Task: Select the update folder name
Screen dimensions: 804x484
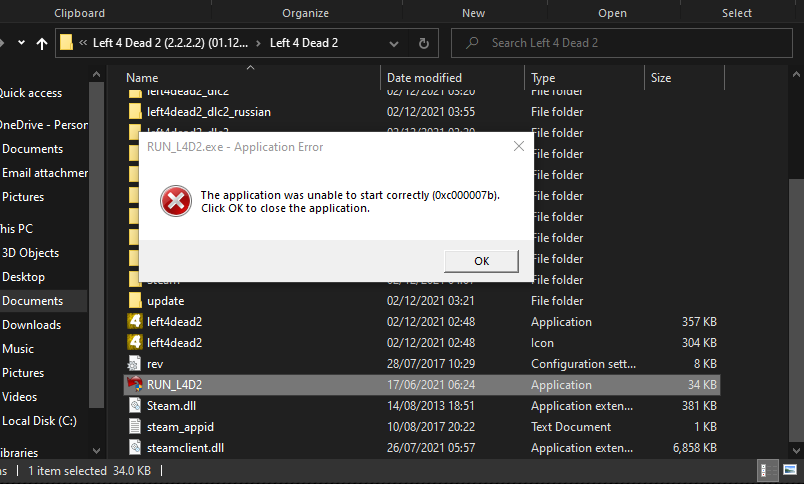Action: 166,301
